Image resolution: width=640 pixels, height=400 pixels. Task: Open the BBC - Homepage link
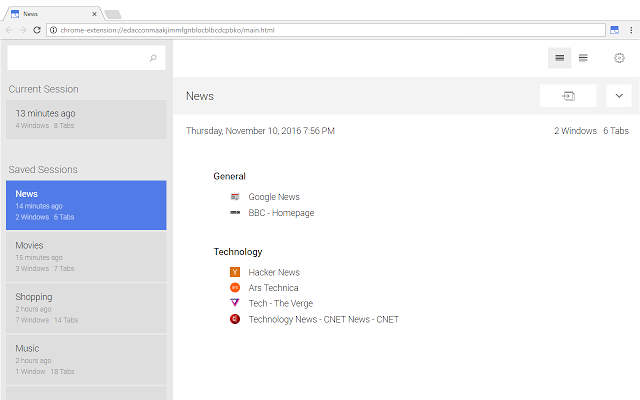281,213
